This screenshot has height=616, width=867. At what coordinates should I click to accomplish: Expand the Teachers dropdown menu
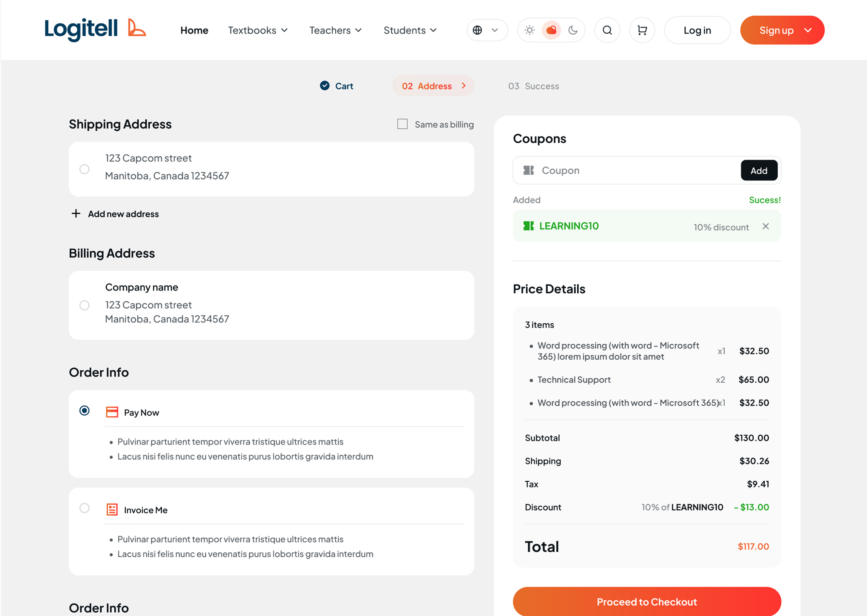335,30
